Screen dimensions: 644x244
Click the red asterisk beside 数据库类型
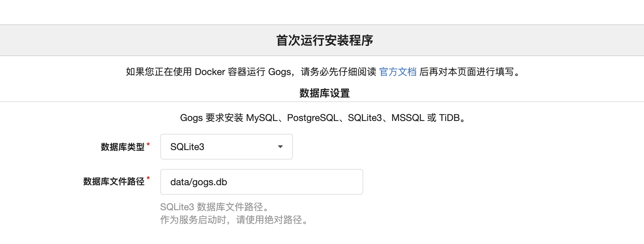pos(148,145)
